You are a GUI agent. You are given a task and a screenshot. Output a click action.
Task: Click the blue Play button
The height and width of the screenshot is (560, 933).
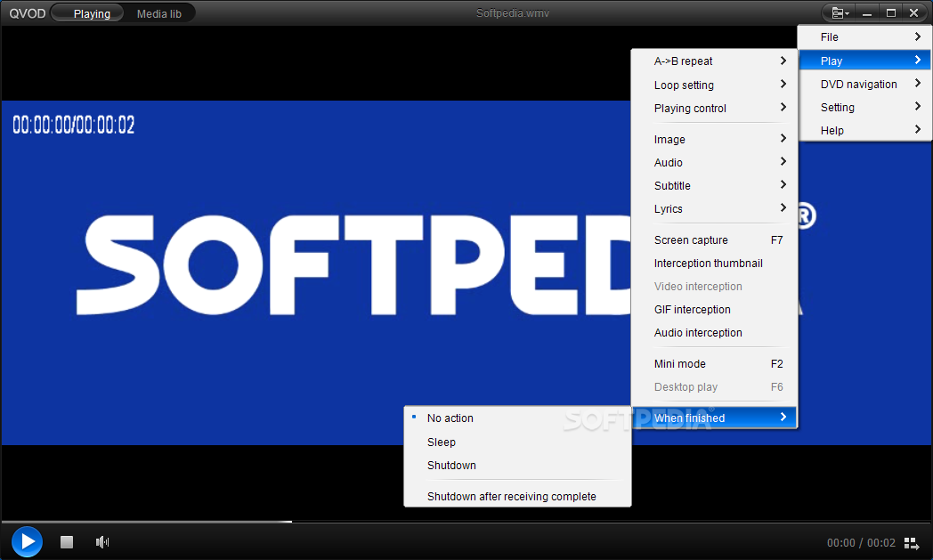point(27,541)
